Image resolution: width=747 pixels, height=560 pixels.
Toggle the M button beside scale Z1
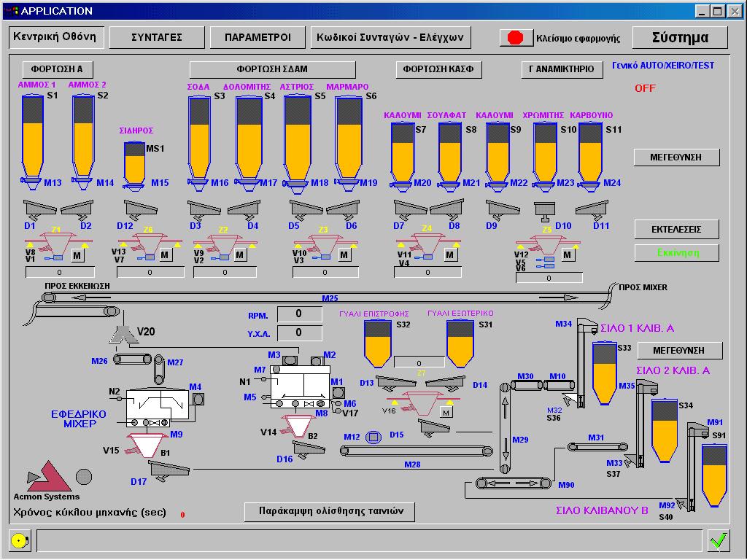pyautogui.click(x=77, y=255)
